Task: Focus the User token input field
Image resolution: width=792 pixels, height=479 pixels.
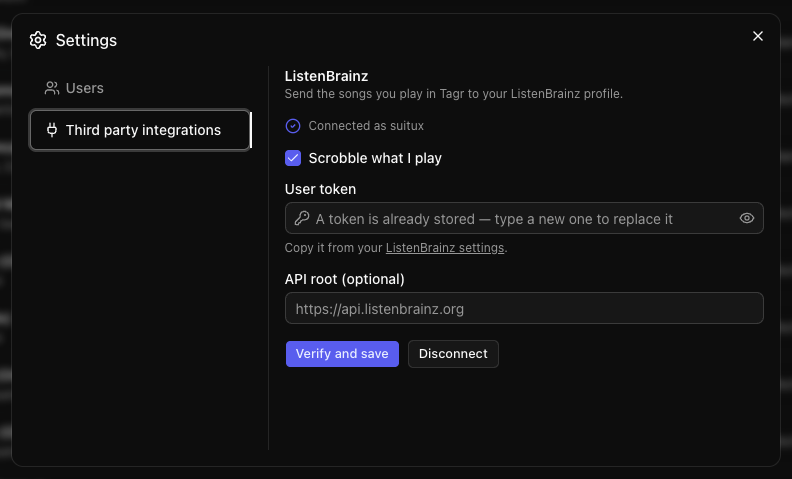Action: click(x=524, y=218)
